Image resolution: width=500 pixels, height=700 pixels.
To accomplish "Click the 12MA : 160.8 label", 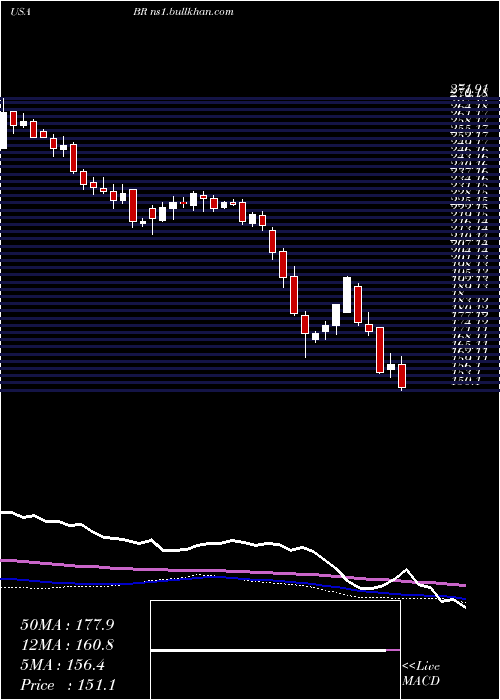I will [67, 645].
